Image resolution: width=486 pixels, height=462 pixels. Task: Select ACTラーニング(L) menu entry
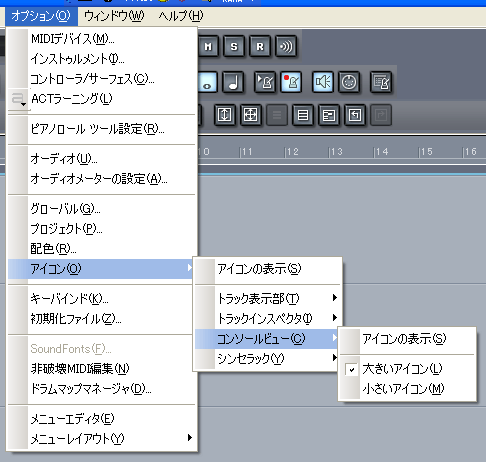coord(103,99)
